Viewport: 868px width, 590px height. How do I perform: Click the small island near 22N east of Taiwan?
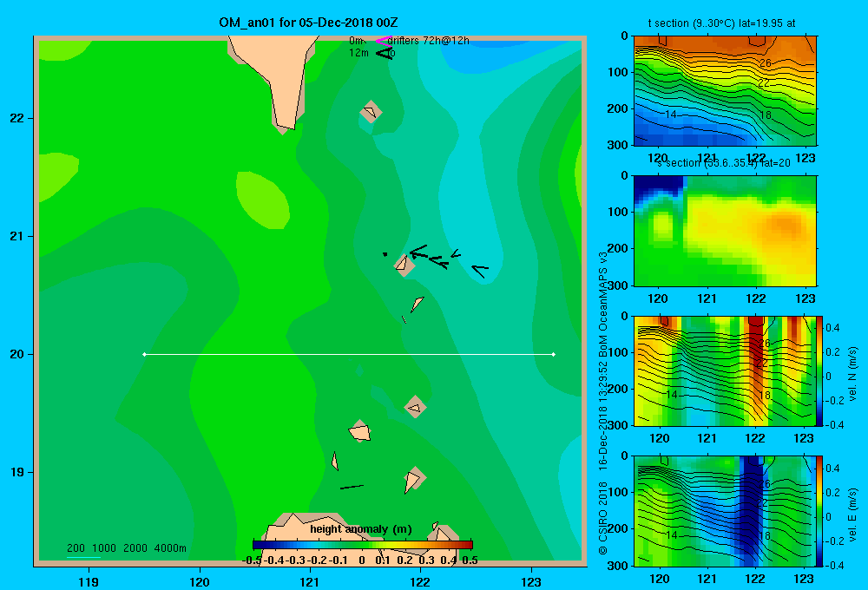tap(371, 112)
